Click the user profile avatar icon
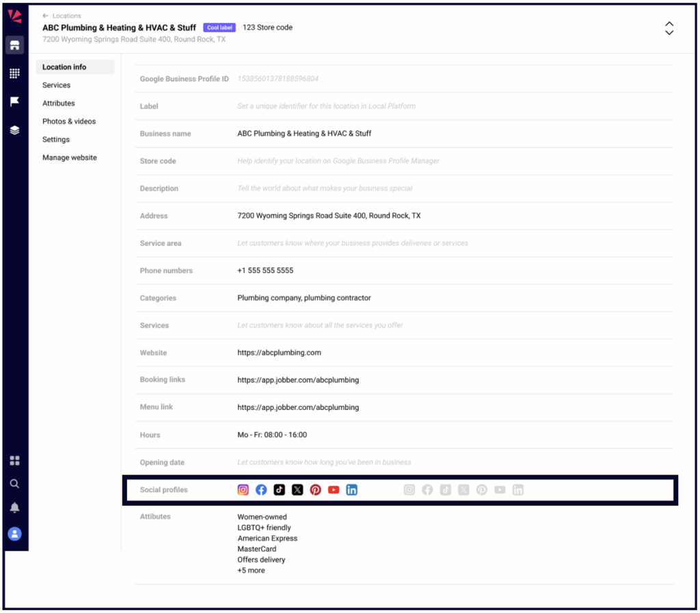 coord(14,534)
